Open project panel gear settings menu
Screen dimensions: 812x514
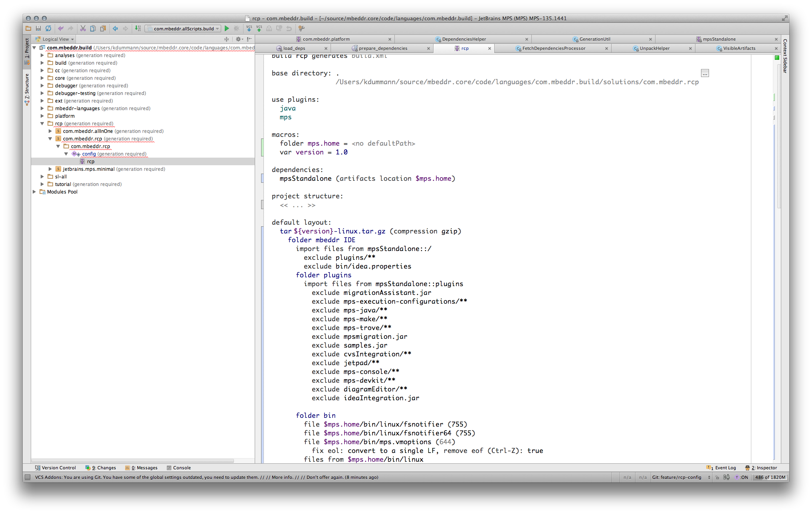tap(239, 39)
